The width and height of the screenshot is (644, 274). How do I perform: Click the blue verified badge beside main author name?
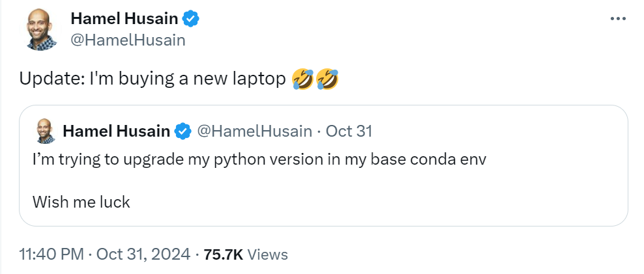190,20
